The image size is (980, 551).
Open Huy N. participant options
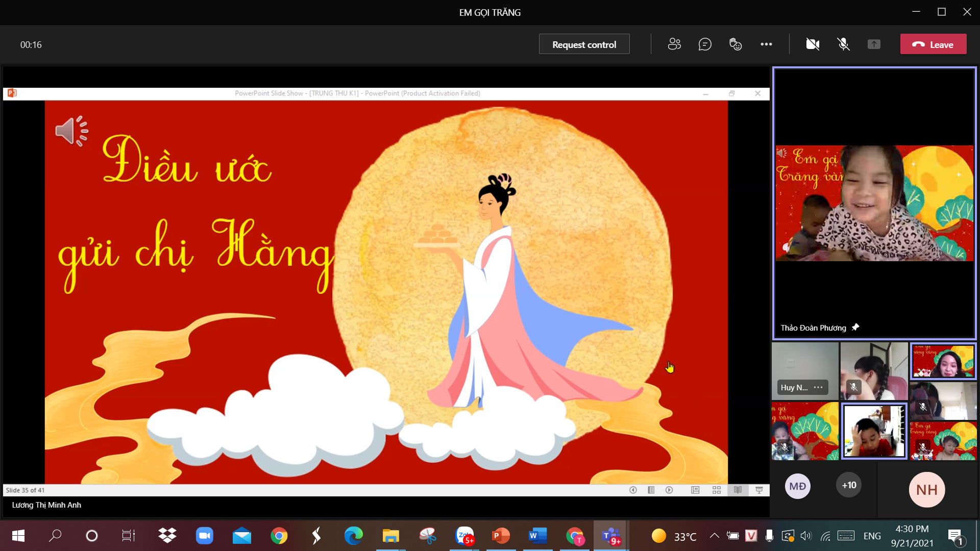pyautogui.click(x=818, y=387)
